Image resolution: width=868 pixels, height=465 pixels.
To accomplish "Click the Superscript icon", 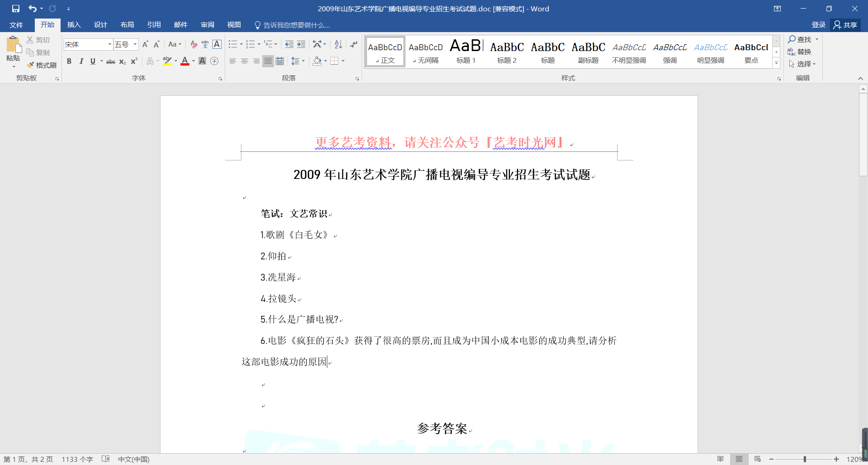I will (134, 61).
